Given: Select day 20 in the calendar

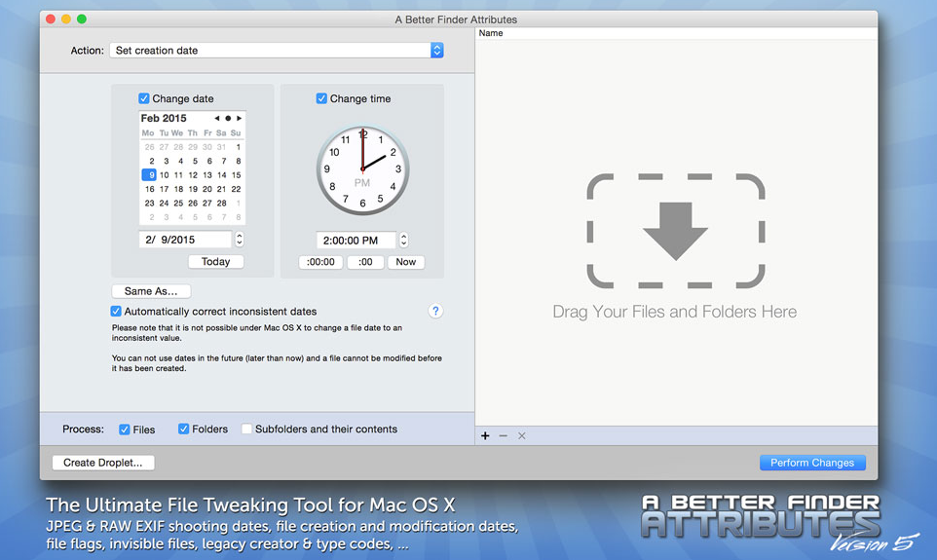Looking at the screenshot, I should 207,189.
